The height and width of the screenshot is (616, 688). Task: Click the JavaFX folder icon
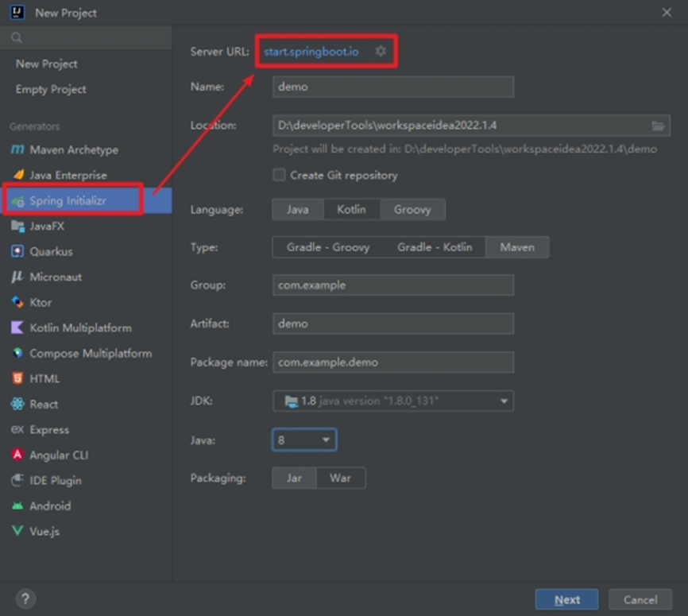[x=17, y=226]
